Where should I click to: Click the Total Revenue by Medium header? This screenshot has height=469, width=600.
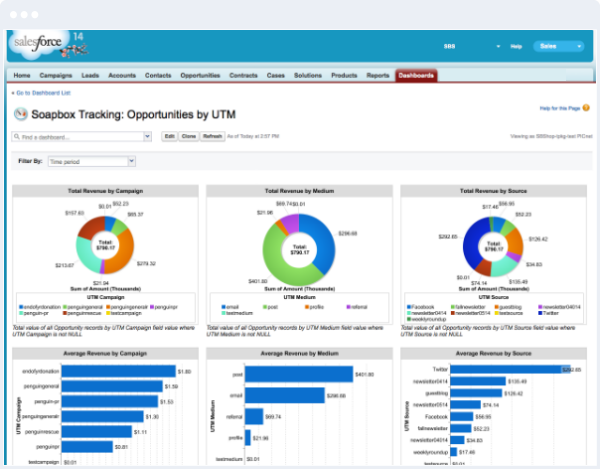click(299, 191)
